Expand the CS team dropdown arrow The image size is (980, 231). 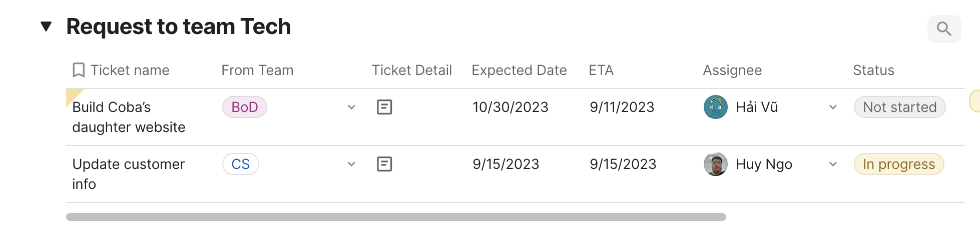351,164
